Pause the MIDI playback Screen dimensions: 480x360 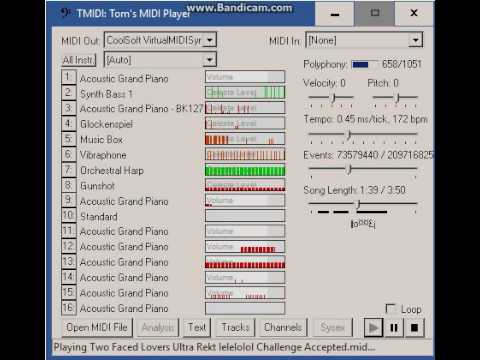point(394,328)
